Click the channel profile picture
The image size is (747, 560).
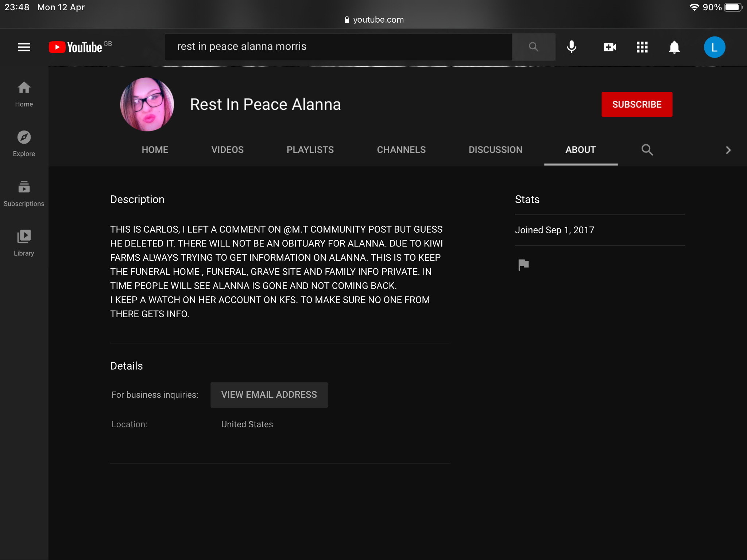147,104
